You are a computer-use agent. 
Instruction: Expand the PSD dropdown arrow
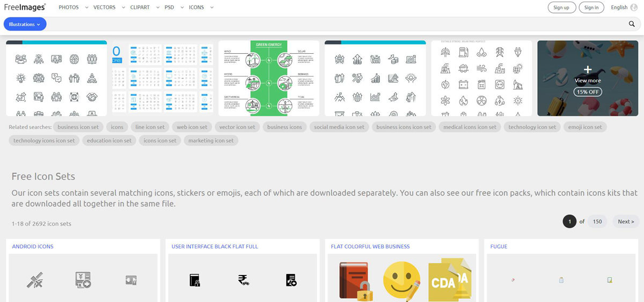[182, 8]
